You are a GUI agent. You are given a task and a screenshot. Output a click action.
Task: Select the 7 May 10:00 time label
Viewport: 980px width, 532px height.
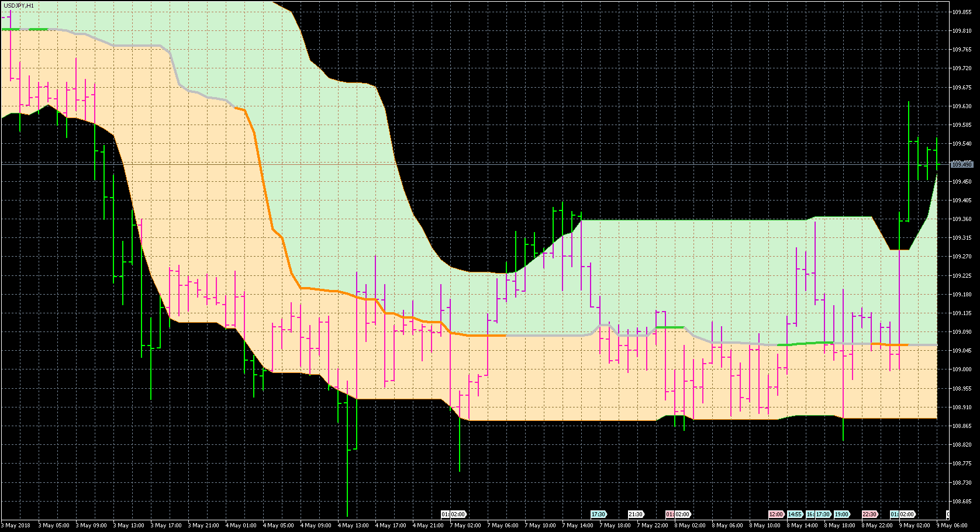(x=540, y=526)
